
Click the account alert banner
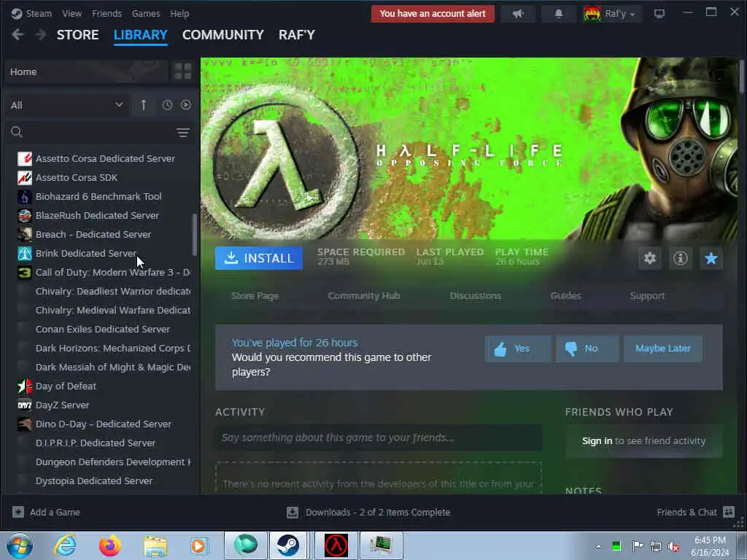click(433, 14)
